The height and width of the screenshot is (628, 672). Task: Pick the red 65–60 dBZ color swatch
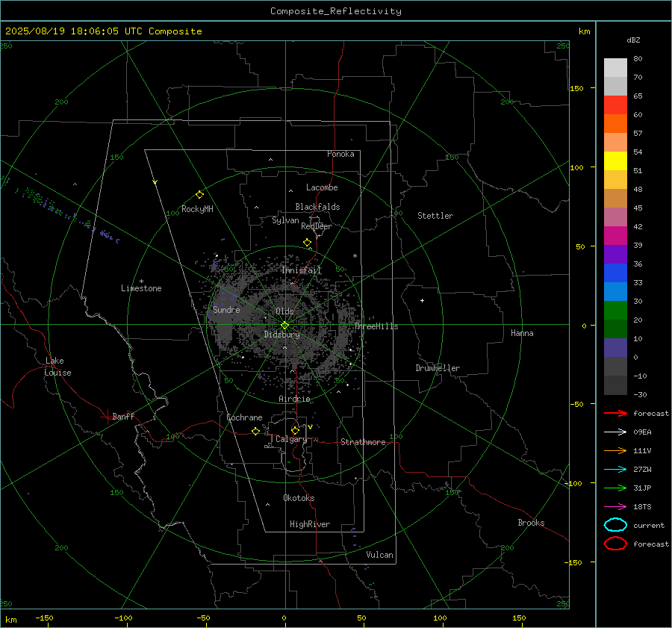(x=615, y=105)
